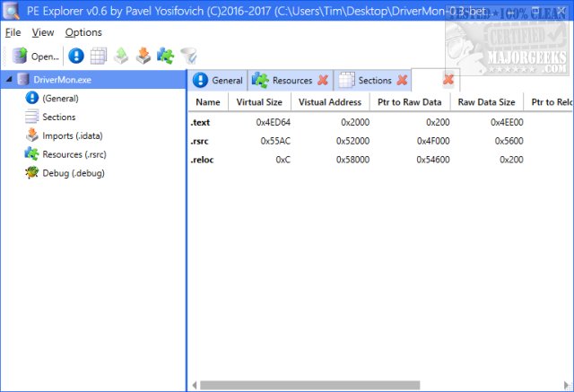574x392 pixels.
Task: Open the View menu
Action: click(x=43, y=32)
